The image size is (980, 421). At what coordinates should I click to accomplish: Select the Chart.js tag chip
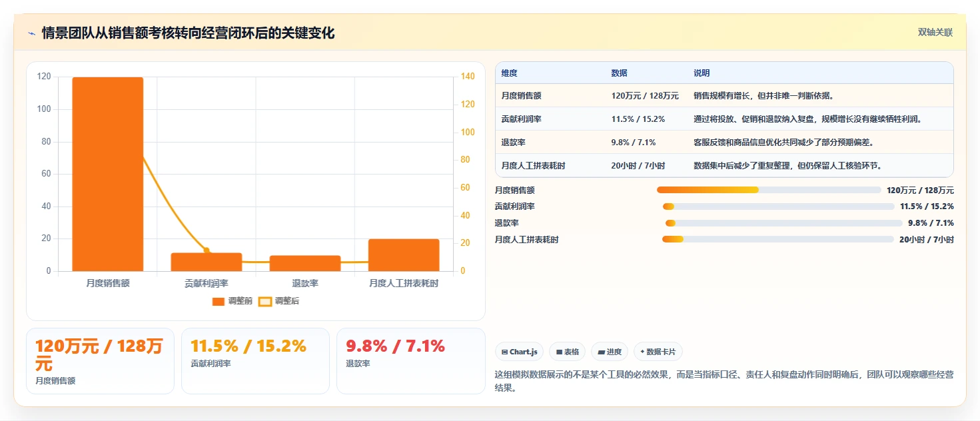coord(520,352)
